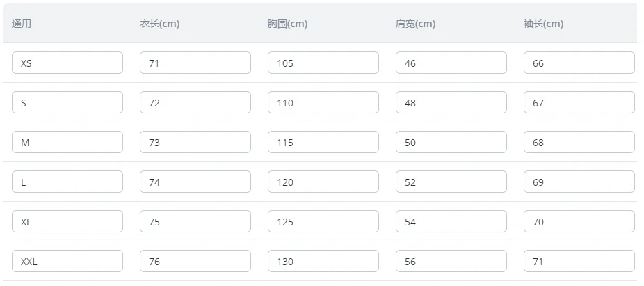
Task: Focus the M shoulder width field showing 50
Action: (x=451, y=142)
